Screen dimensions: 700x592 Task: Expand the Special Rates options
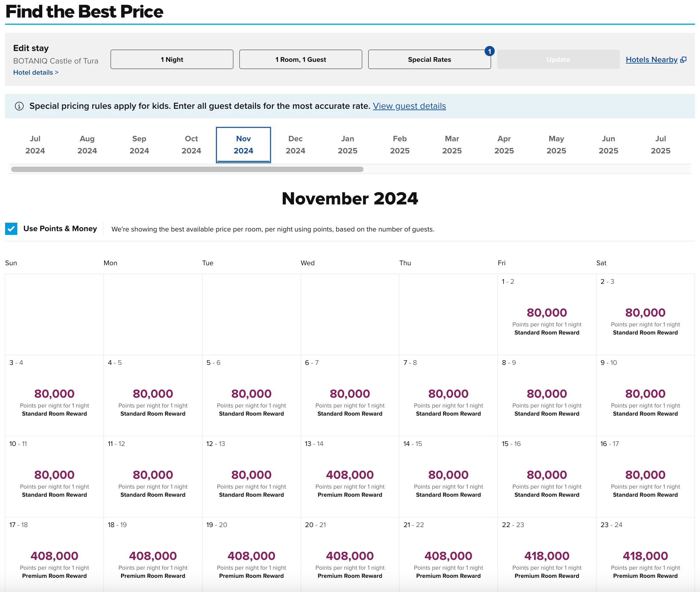[x=429, y=59]
